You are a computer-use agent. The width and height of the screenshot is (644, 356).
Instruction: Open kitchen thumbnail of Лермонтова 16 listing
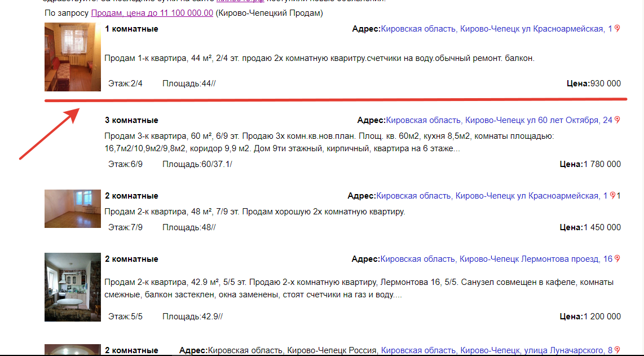click(x=73, y=287)
